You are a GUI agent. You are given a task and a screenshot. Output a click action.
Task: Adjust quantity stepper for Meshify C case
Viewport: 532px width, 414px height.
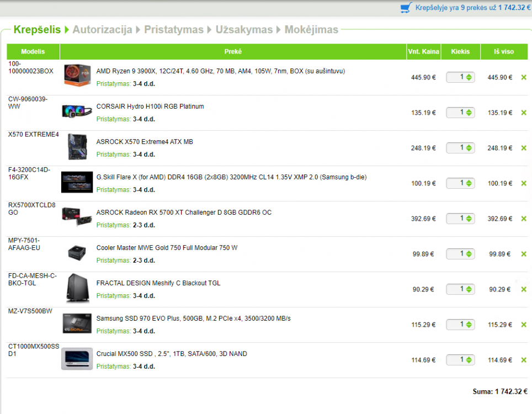click(x=469, y=289)
